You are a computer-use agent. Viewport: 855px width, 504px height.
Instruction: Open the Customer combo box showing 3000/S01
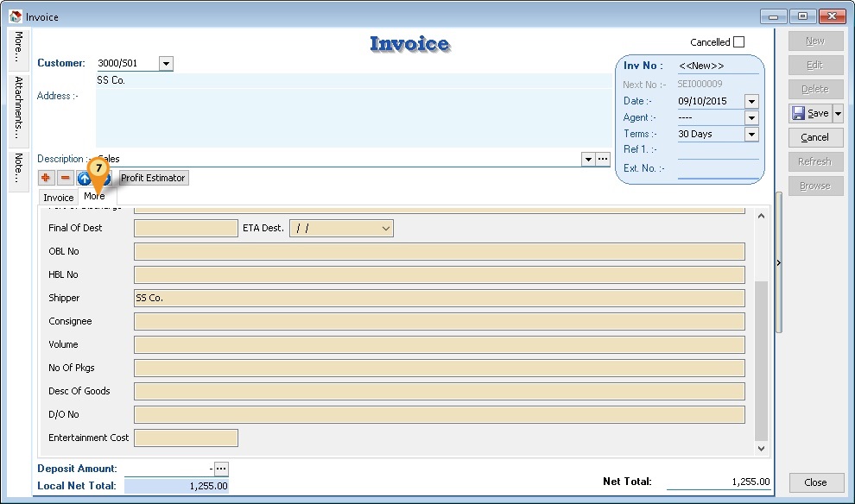pyautogui.click(x=165, y=63)
